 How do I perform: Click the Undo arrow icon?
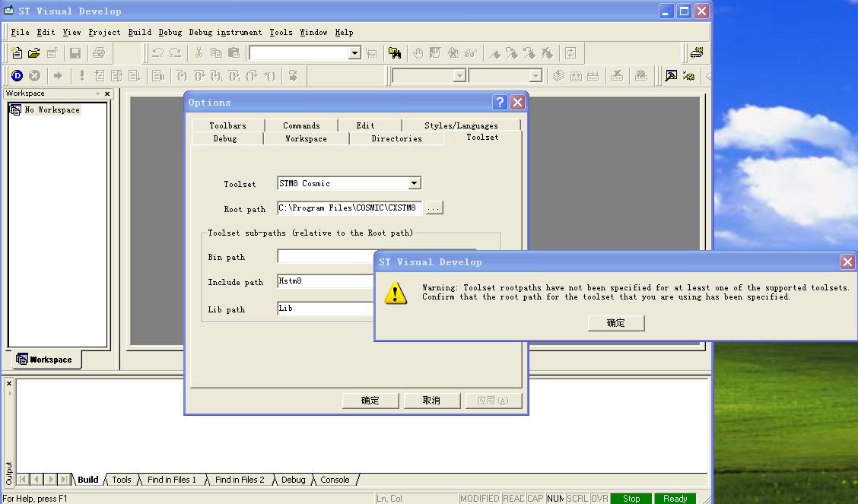point(157,53)
